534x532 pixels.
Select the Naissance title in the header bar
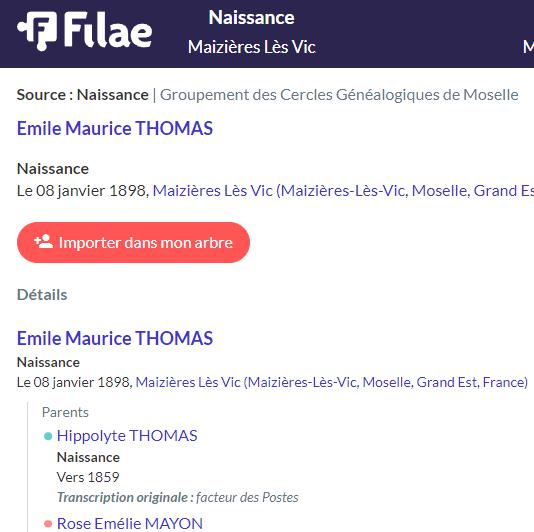tap(251, 17)
